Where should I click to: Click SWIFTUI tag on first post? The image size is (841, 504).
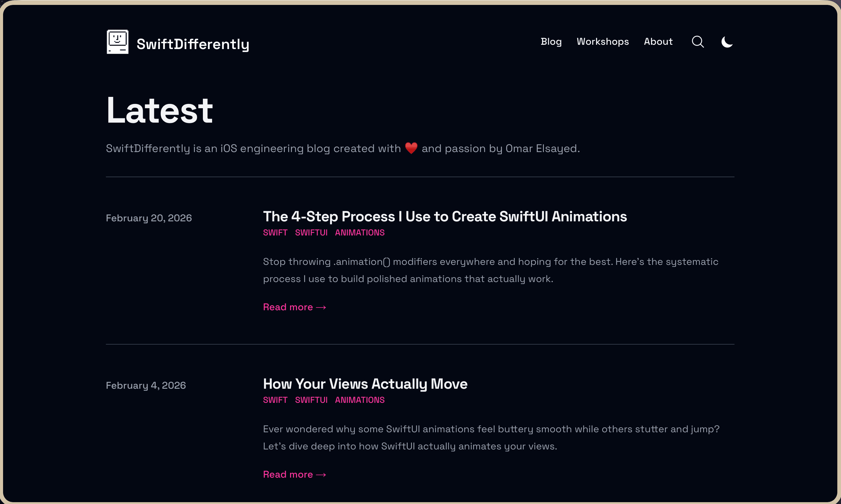coord(311,233)
